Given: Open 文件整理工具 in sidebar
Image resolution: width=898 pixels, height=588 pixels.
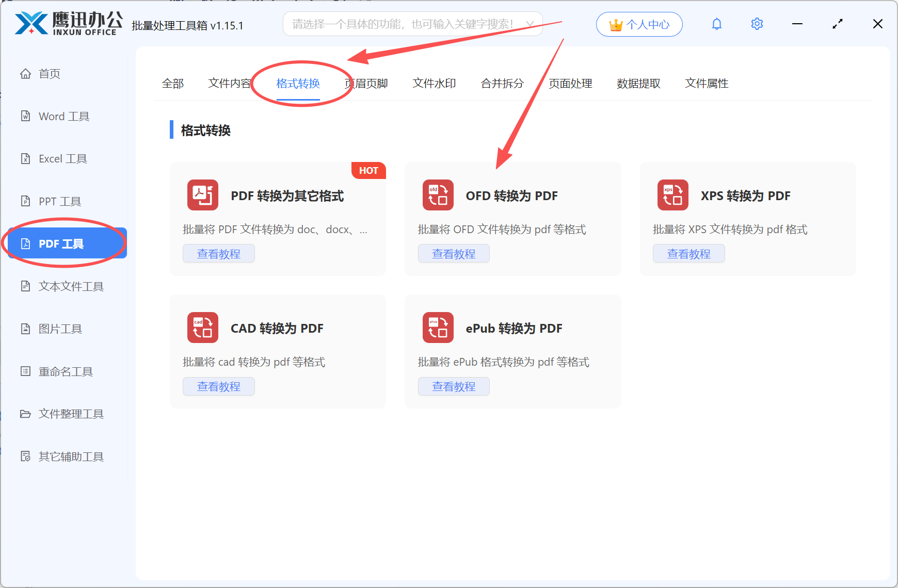Looking at the screenshot, I should (68, 414).
